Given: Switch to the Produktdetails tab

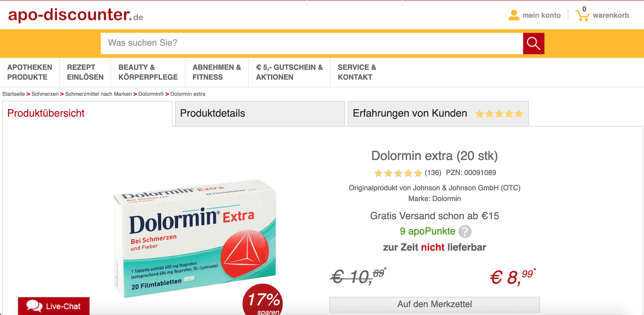Looking at the screenshot, I should 260,114.
